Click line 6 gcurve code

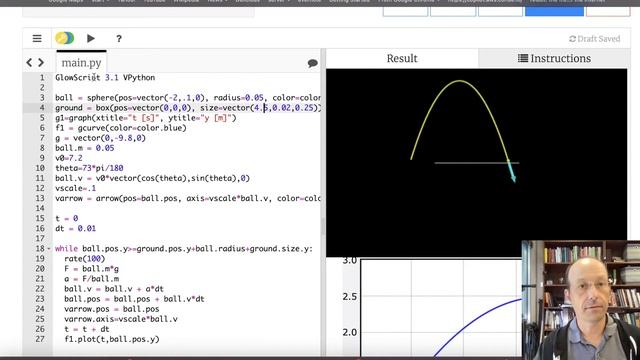pyautogui.click(x=121, y=128)
